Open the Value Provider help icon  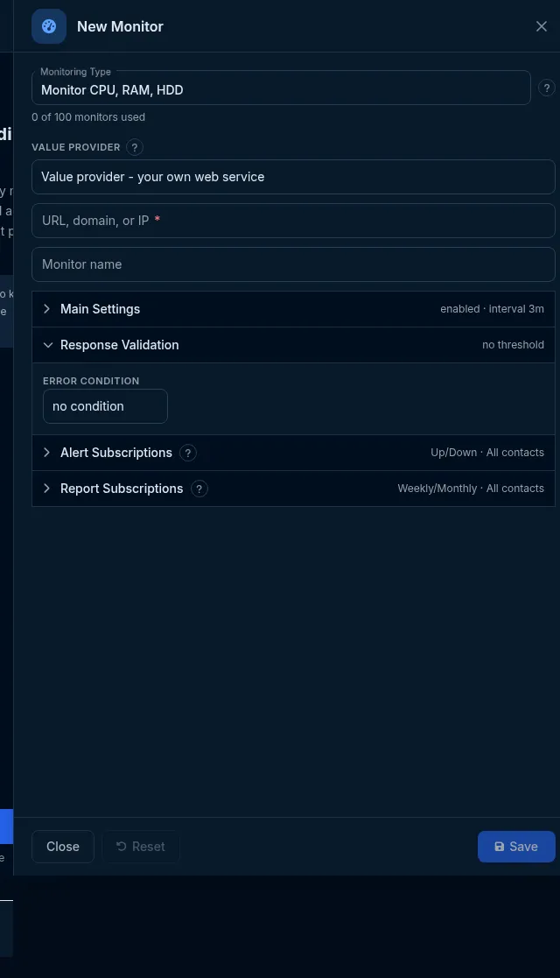pos(134,147)
